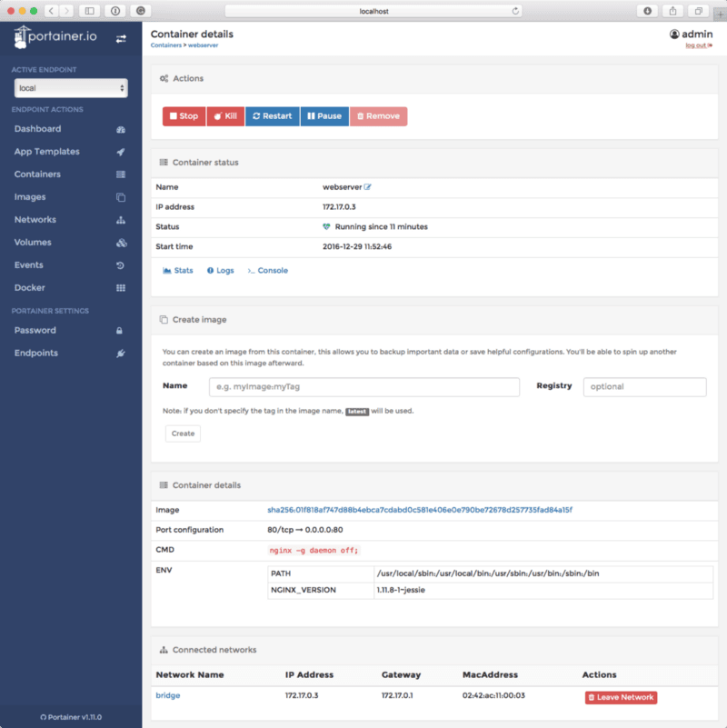Collapse the sidebar with the arrows icon
727x728 pixels.
click(x=123, y=39)
